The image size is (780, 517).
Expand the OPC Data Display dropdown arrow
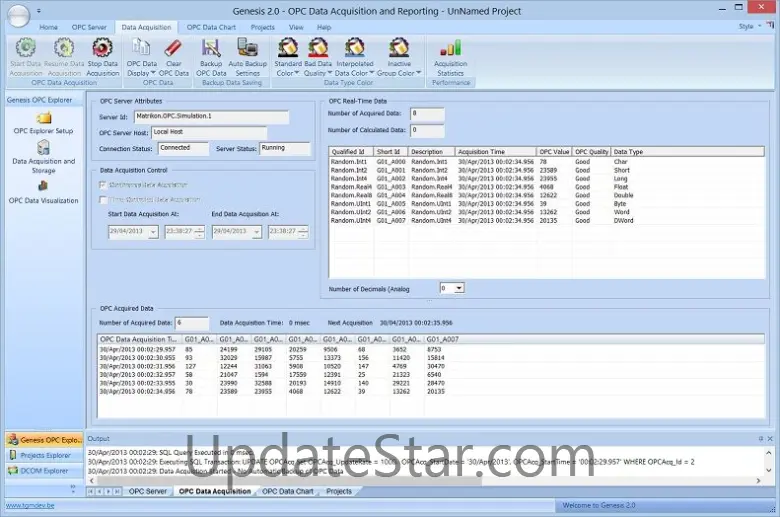(x=153, y=73)
